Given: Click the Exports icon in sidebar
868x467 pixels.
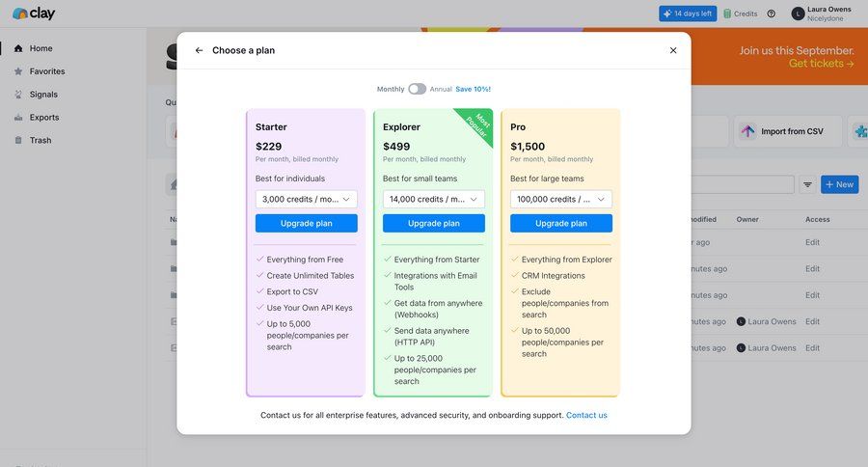Looking at the screenshot, I should 18,118.
